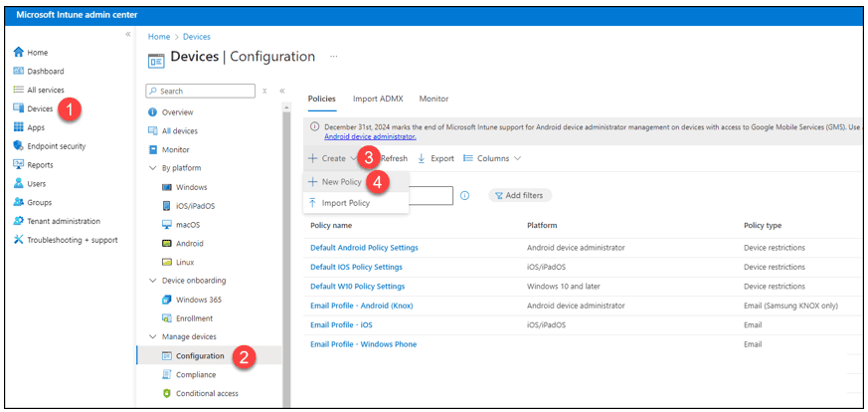Open the Reports section
868x412 pixels.
[x=33, y=165]
